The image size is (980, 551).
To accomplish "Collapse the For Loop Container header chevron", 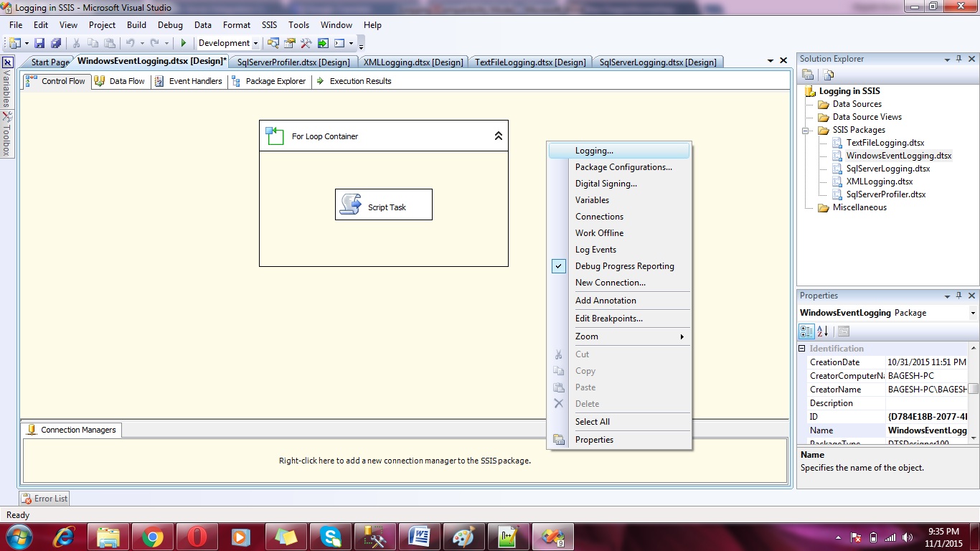I will [x=499, y=135].
